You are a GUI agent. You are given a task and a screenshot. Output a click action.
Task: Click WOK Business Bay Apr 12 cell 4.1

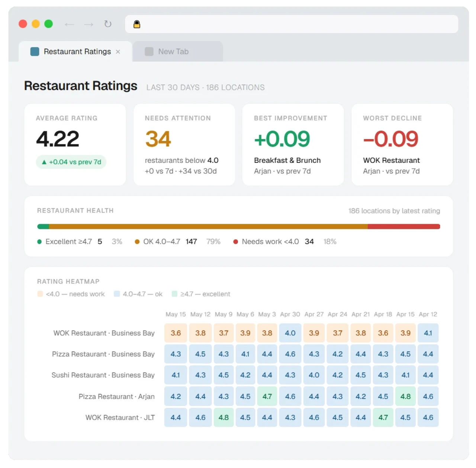(428, 333)
